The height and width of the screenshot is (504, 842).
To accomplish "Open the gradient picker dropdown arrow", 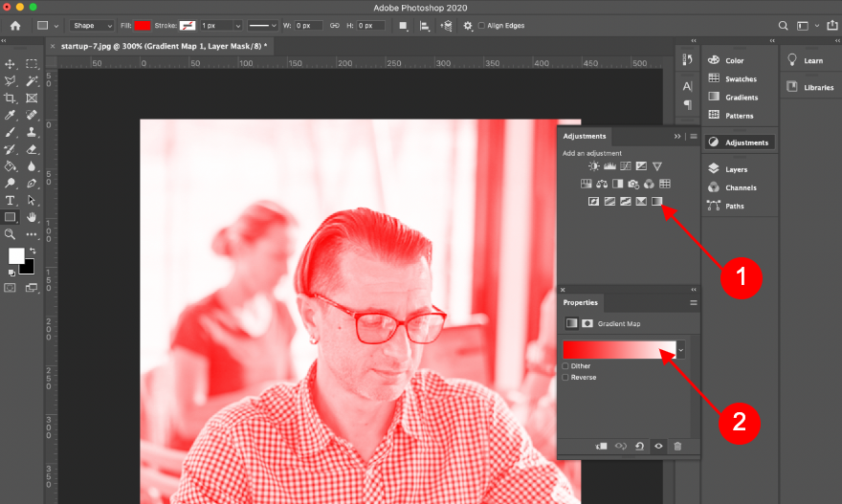I will tap(681, 351).
